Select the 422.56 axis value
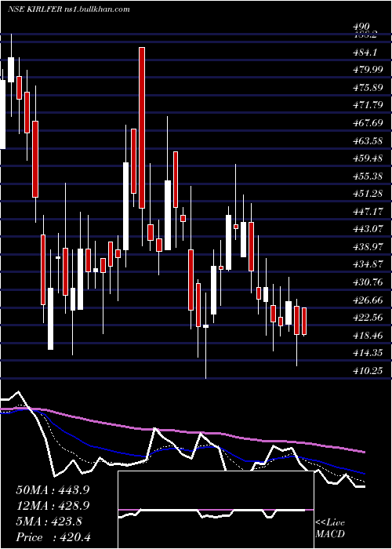 (368, 318)
